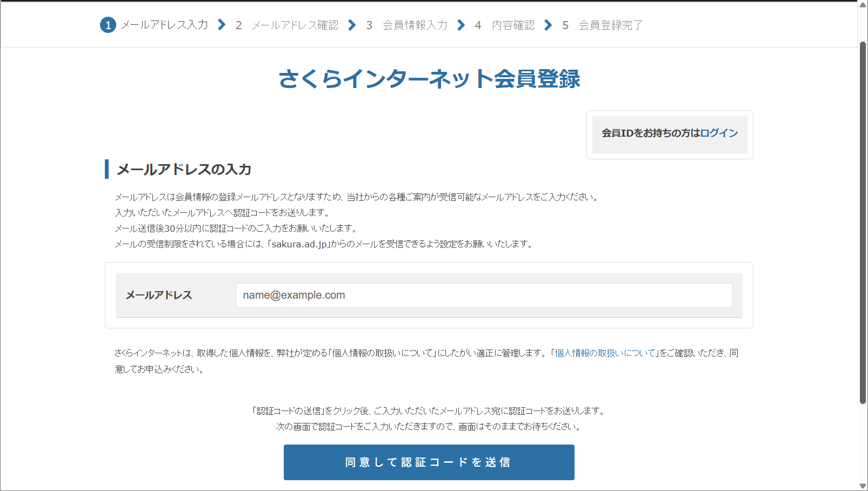The height and width of the screenshot is (491, 868).
Task: Click the chevron after 会員情報入力 step
Action: pos(461,25)
